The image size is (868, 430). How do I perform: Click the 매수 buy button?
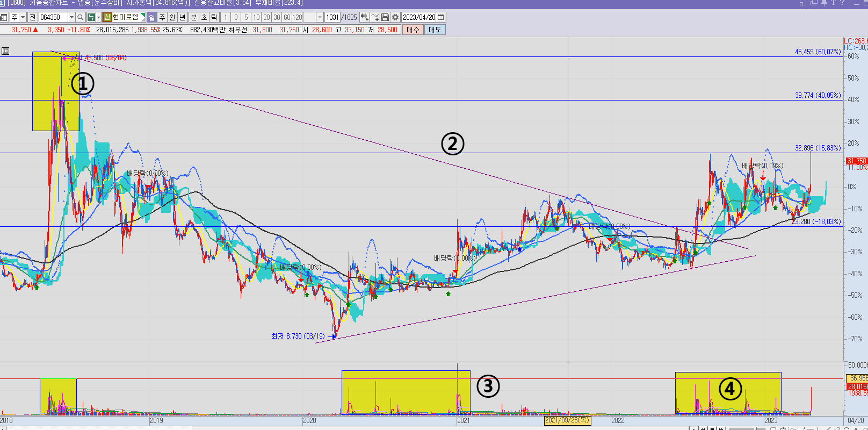[413, 30]
